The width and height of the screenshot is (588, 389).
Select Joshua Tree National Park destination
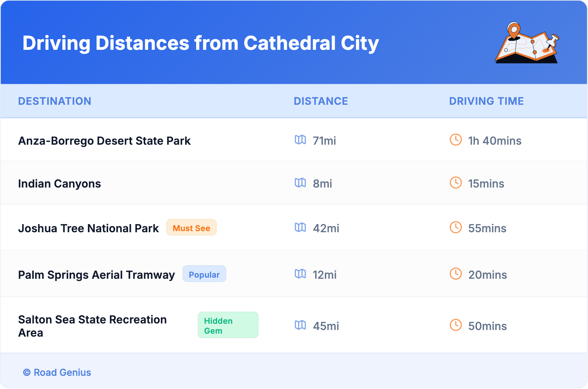(x=88, y=228)
